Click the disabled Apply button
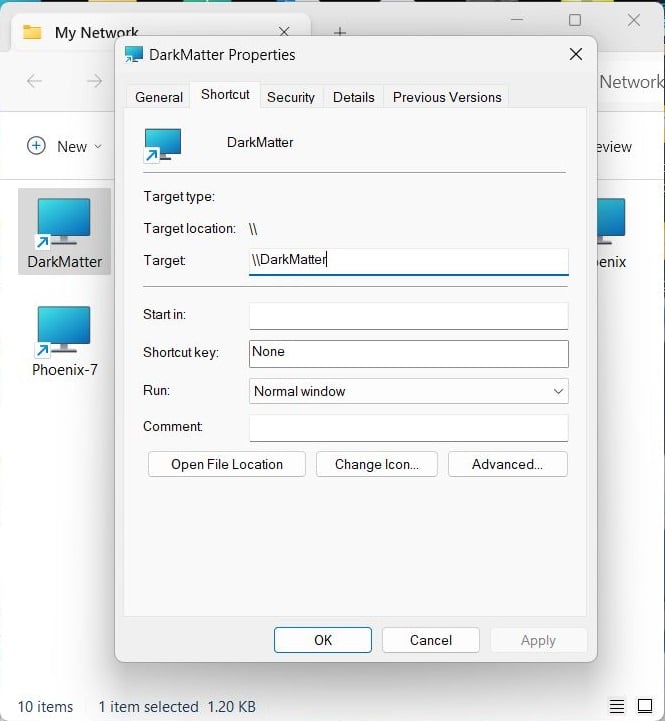The width and height of the screenshot is (665, 721). click(x=539, y=640)
